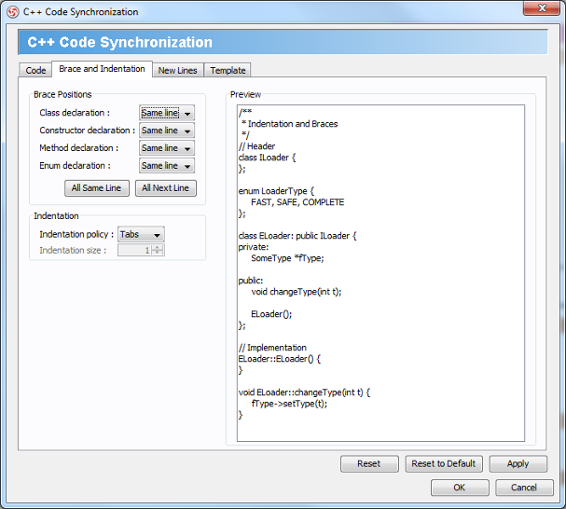Click the 'Indentation size :' label
Screen dimensions: 566x509
(x=73, y=250)
